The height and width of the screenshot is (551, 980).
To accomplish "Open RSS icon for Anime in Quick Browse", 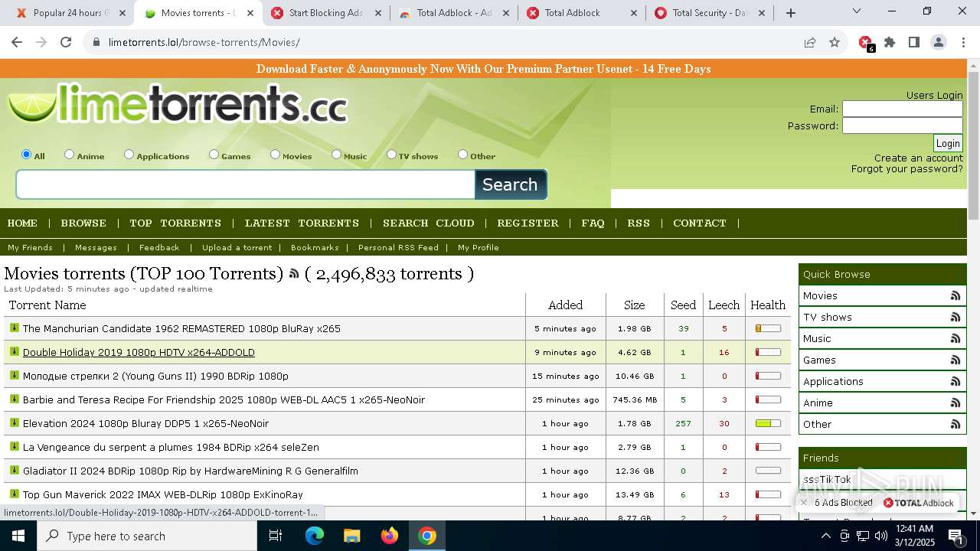I will pyautogui.click(x=955, y=403).
